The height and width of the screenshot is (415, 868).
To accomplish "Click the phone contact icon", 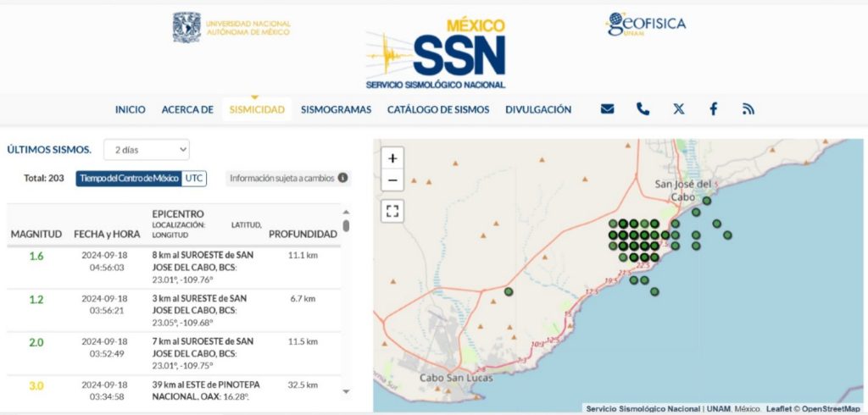I will tap(643, 109).
